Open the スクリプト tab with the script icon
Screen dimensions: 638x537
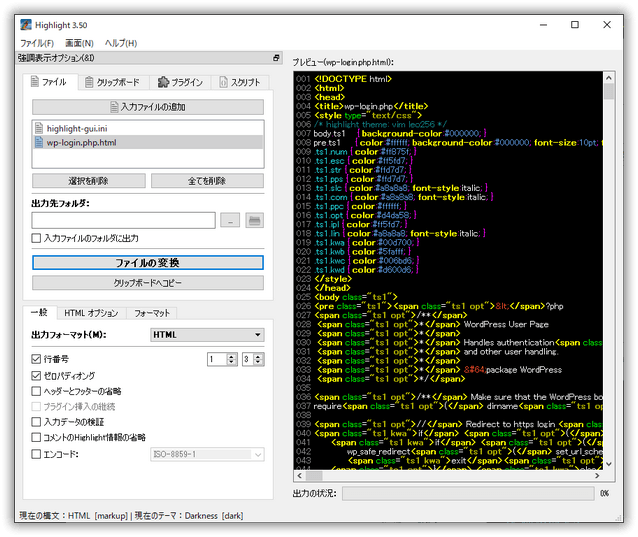tap(240, 83)
